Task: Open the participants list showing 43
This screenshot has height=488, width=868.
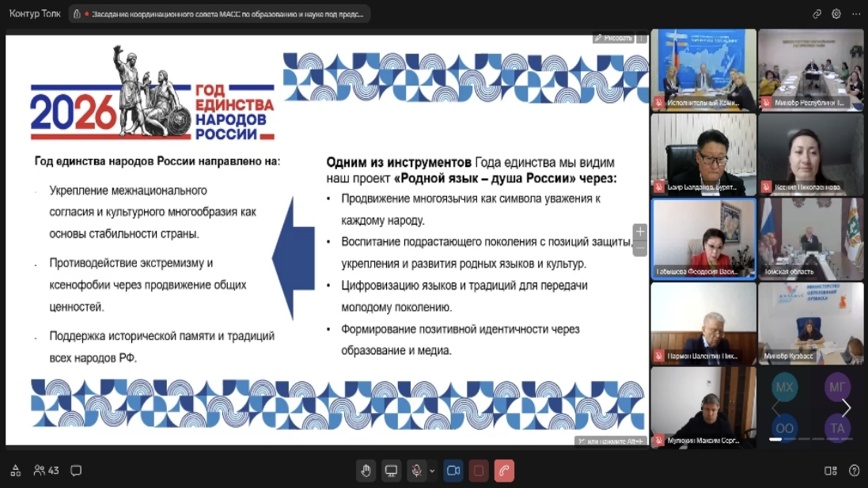Action: [46, 471]
